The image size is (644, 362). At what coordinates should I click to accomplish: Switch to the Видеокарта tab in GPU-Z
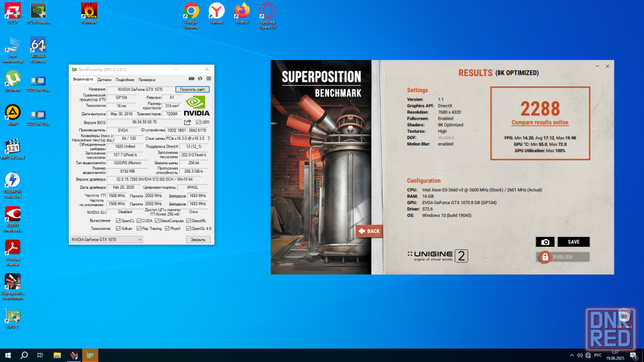coord(83,79)
